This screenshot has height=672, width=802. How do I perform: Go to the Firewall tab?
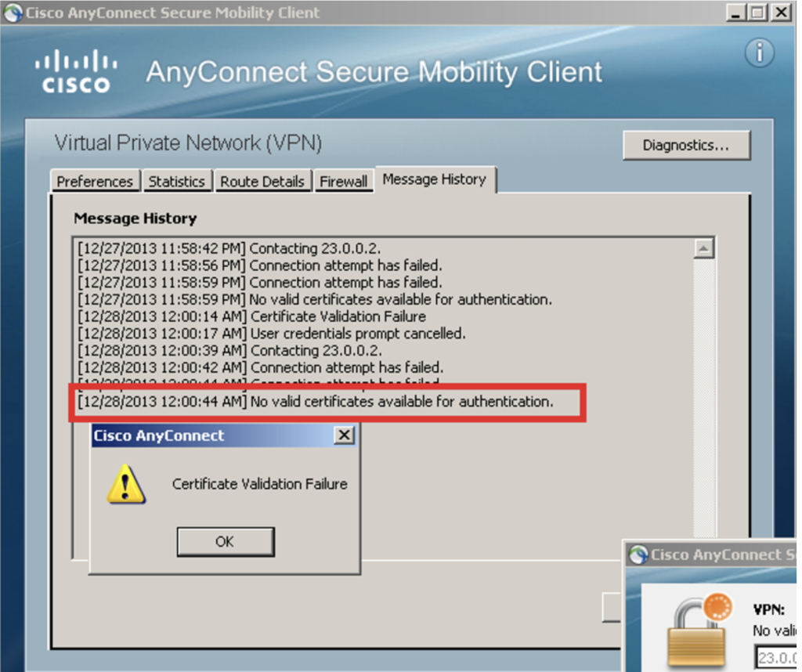(x=343, y=182)
